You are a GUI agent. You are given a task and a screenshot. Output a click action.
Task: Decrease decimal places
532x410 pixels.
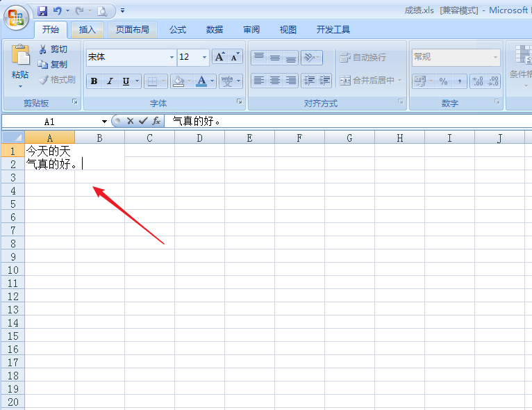492,81
